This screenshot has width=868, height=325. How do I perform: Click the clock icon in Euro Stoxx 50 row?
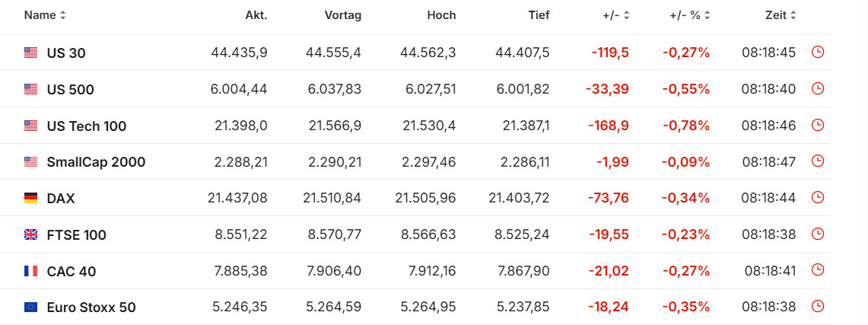tap(819, 307)
